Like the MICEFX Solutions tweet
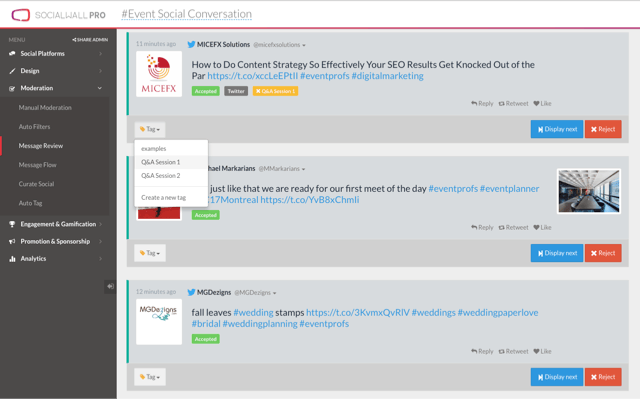The height and width of the screenshot is (399, 640). [x=542, y=103]
